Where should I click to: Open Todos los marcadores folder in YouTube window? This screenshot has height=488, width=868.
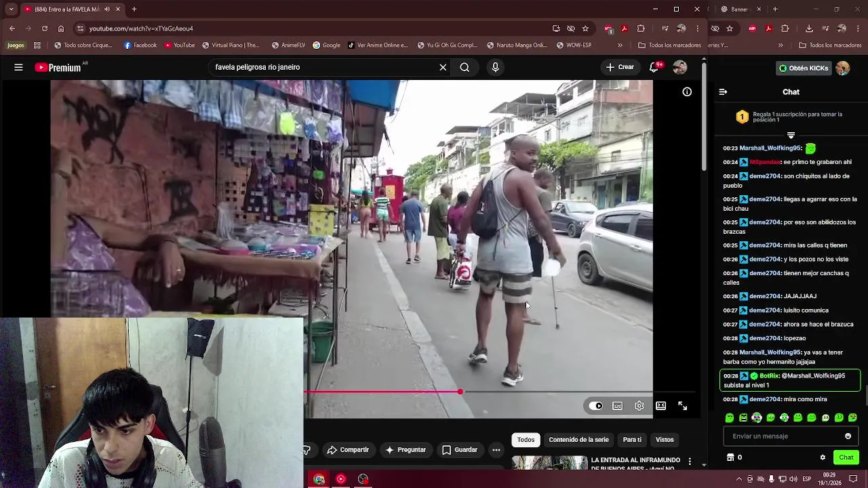click(x=669, y=45)
